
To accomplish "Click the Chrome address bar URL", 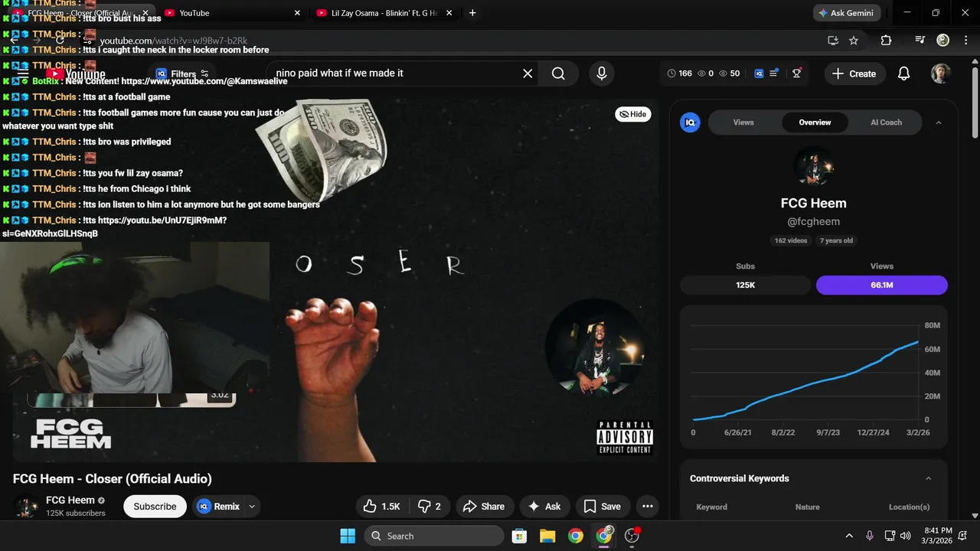I will pos(174,41).
